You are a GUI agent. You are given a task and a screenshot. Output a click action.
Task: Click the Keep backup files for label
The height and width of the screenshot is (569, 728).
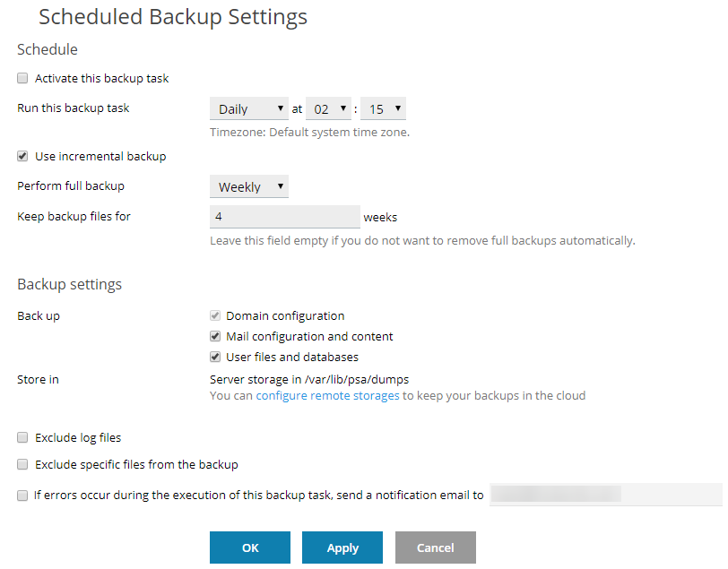(74, 217)
